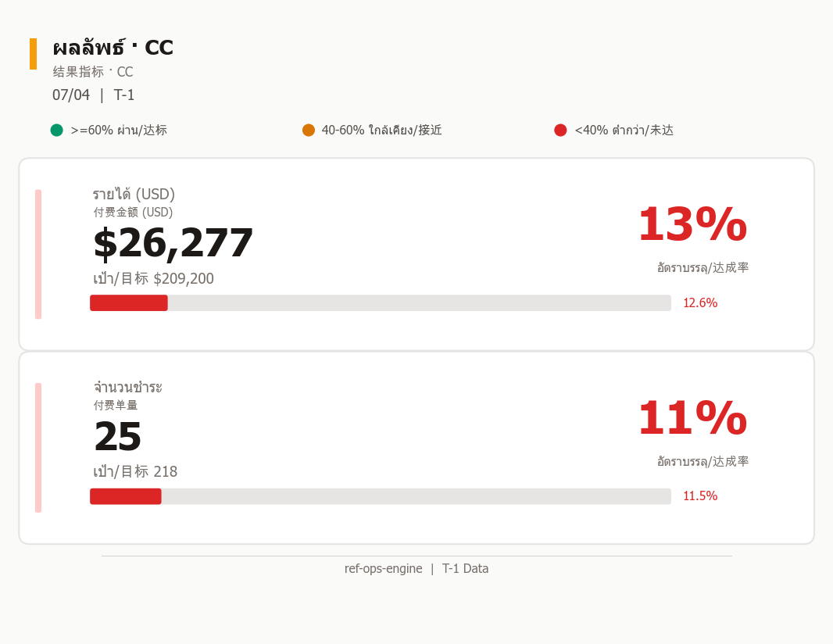The width and height of the screenshot is (833, 644).
Task: Click the big 13% achievement rate
Action: click(693, 224)
